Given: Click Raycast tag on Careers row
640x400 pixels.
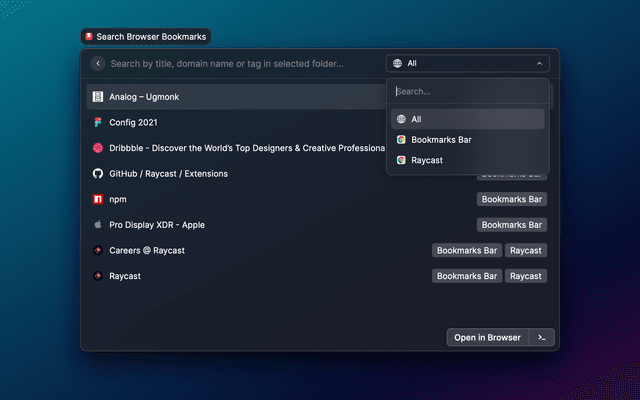Looking at the screenshot, I should pyautogui.click(x=525, y=250).
